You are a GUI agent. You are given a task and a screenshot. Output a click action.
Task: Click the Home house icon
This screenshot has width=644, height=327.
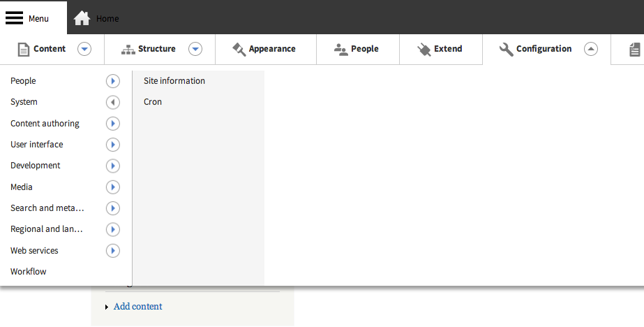[x=82, y=18]
